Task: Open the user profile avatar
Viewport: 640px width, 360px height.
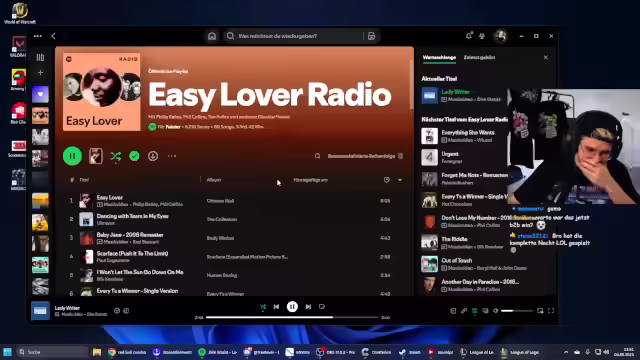Action: (x=501, y=36)
